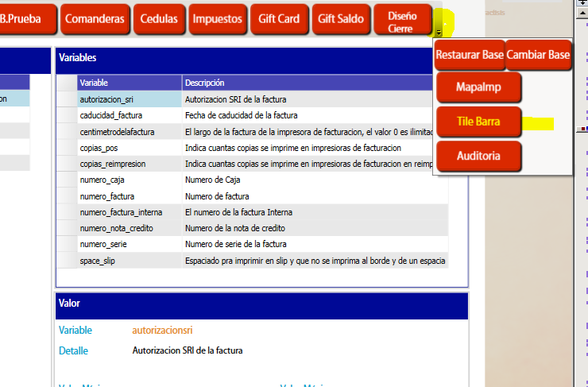
Task: Open the Comanderas section
Action: tap(95, 19)
